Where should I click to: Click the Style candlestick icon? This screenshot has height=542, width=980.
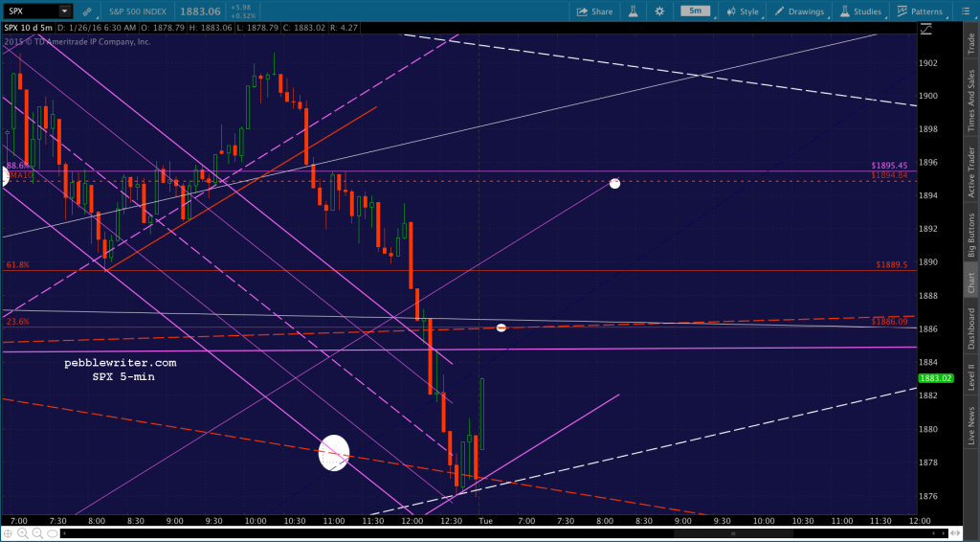pyautogui.click(x=731, y=11)
